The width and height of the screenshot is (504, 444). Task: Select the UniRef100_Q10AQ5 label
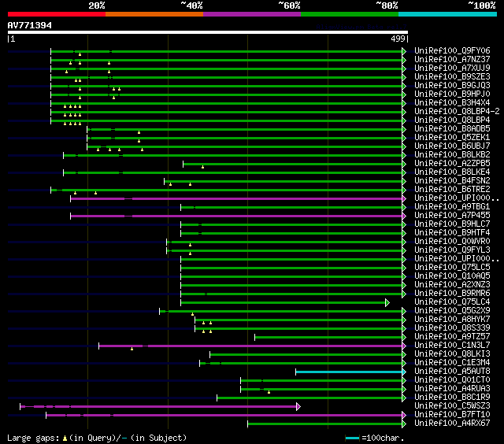click(x=452, y=276)
